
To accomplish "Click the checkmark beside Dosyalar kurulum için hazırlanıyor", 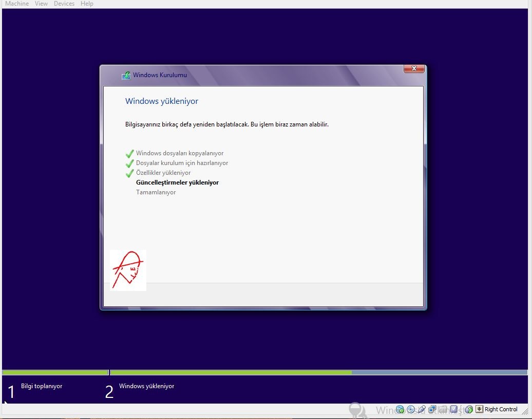I will click(129, 163).
